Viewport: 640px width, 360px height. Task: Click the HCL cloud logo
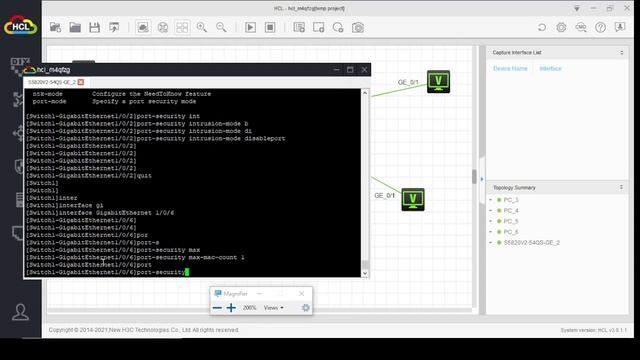pos(20,25)
